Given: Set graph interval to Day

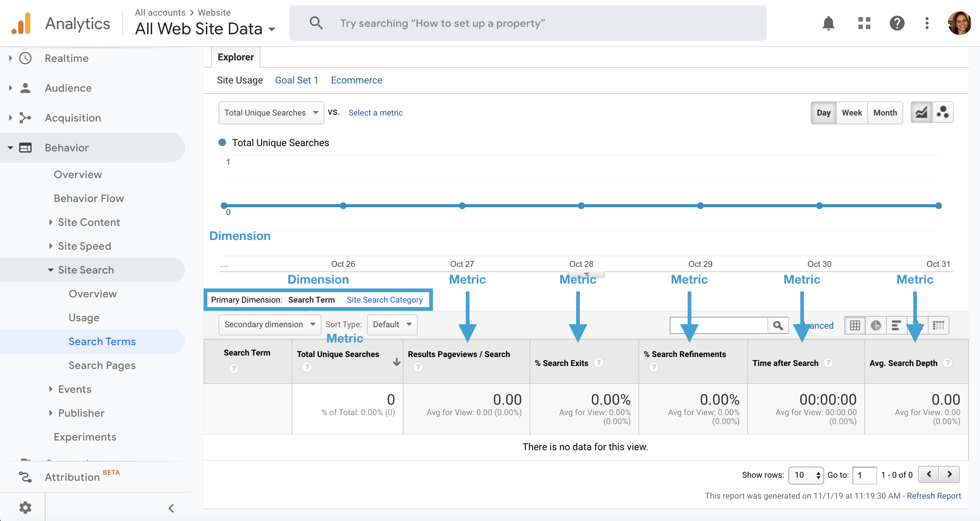Looking at the screenshot, I should [823, 113].
